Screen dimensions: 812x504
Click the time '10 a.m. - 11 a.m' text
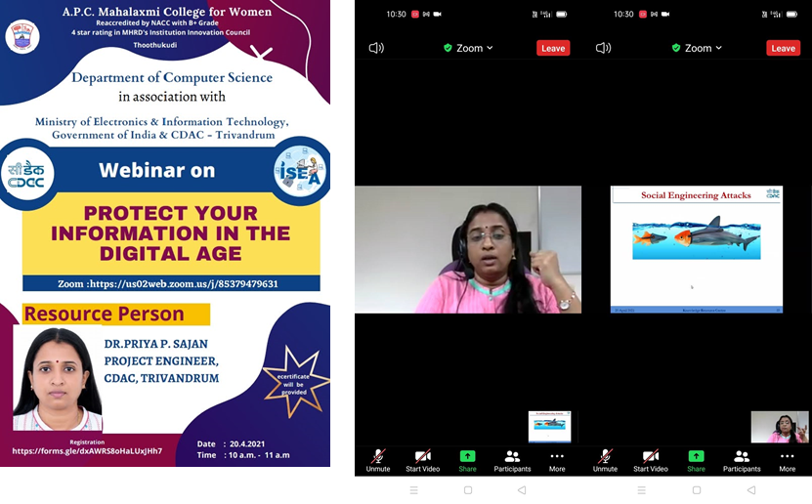click(x=259, y=455)
